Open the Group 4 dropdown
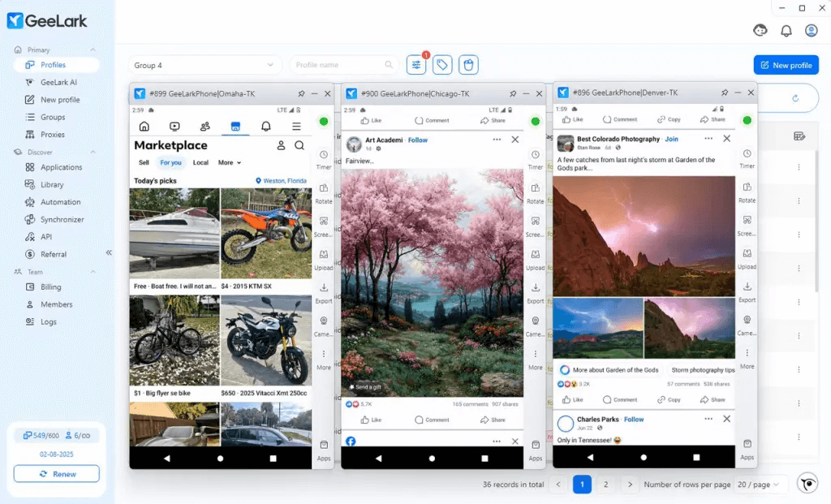Image resolution: width=831 pixels, height=504 pixels. 205,65
